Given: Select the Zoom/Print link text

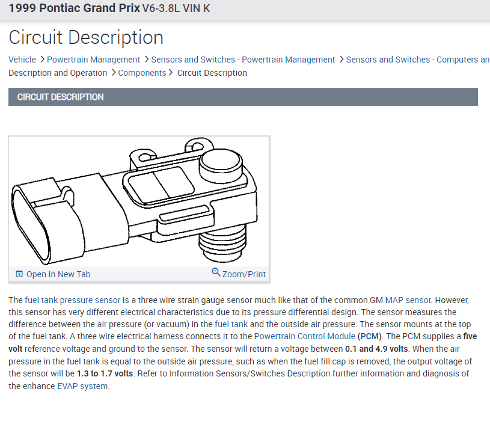Looking at the screenshot, I should 243,274.
